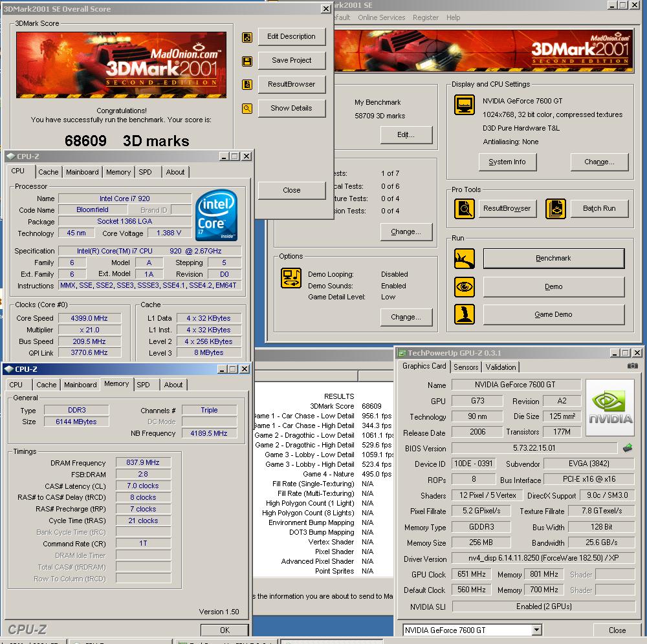
Task: Click the Benchmark run icon
Action: [x=464, y=259]
